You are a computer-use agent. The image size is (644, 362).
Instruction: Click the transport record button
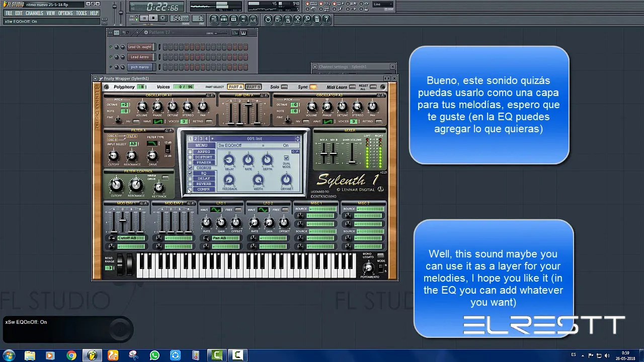pyautogui.click(x=163, y=18)
